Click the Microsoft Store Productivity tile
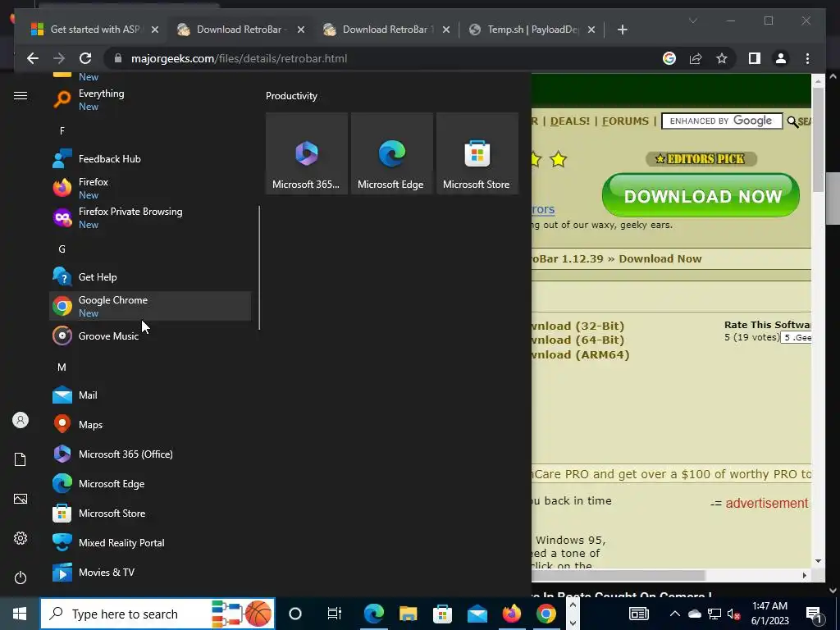Image resolution: width=840 pixels, height=630 pixels. coord(477,153)
